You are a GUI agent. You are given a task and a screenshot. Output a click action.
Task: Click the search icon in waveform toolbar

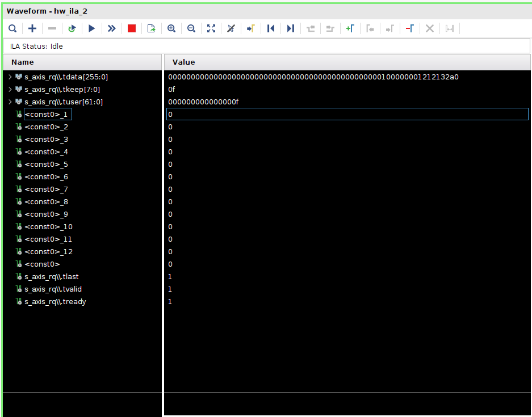pyautogui.click(x=12, y=28)
